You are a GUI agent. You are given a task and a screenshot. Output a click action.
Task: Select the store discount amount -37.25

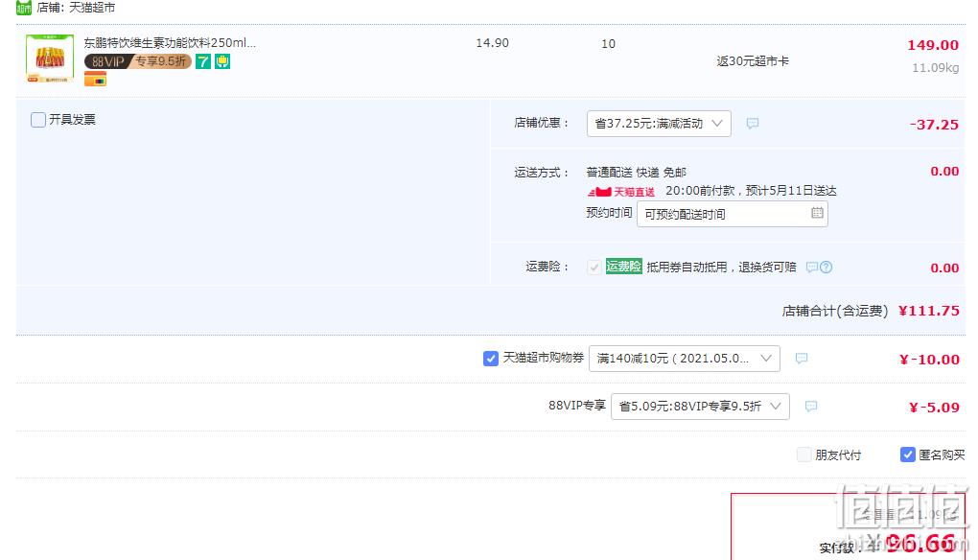pos(934,124)
